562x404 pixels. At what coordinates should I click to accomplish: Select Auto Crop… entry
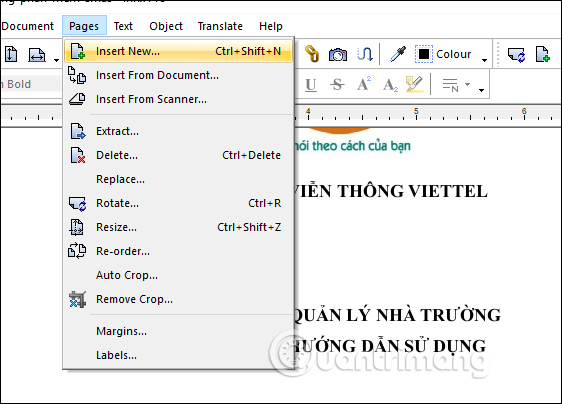point(178,275)
